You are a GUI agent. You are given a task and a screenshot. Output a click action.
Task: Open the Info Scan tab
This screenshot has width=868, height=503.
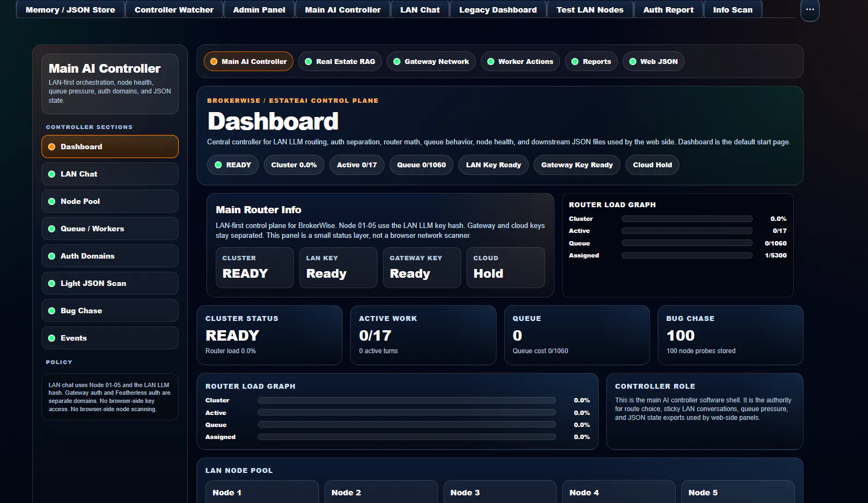[733, 10]
